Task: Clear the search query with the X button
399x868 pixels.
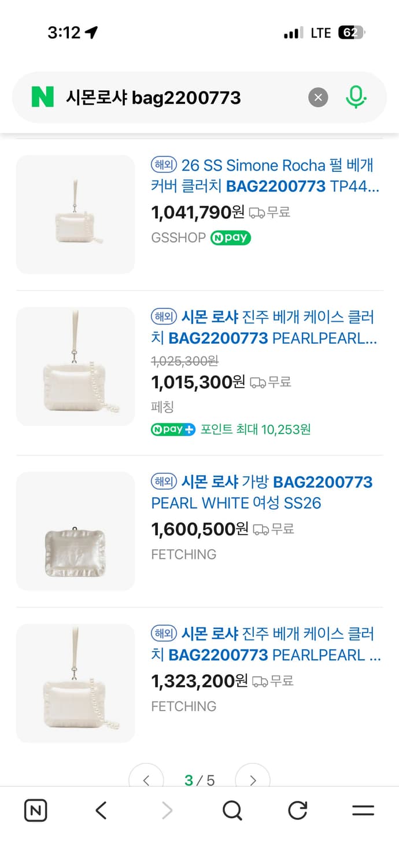Action: click(x=318, y=97)
